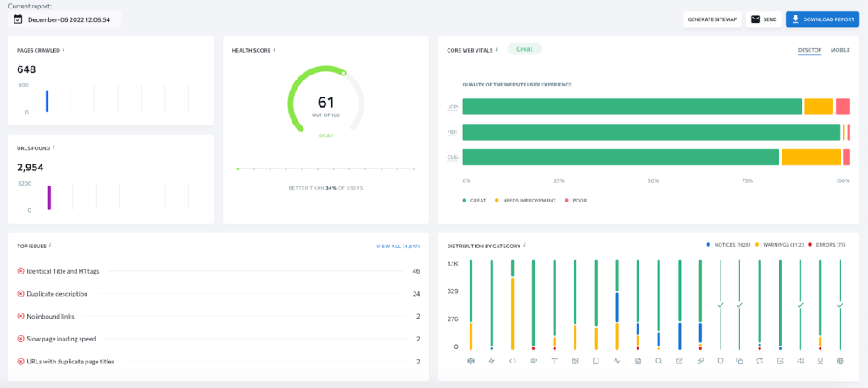Click the calendar icon beside report date
Screen dimensions: 868x388
(x=18, y=19)
